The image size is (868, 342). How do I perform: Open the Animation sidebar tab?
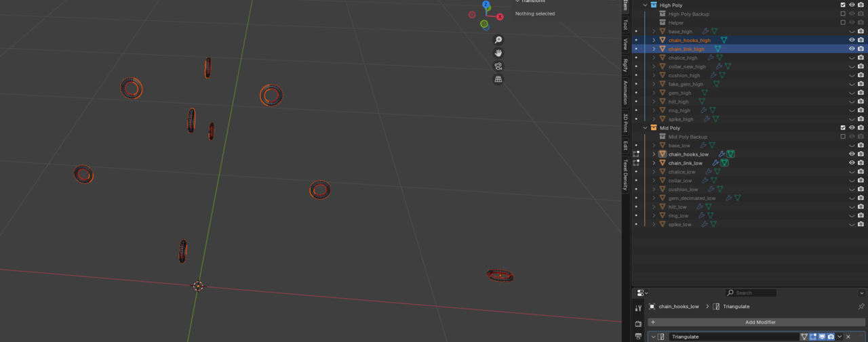tap(625, 93)
